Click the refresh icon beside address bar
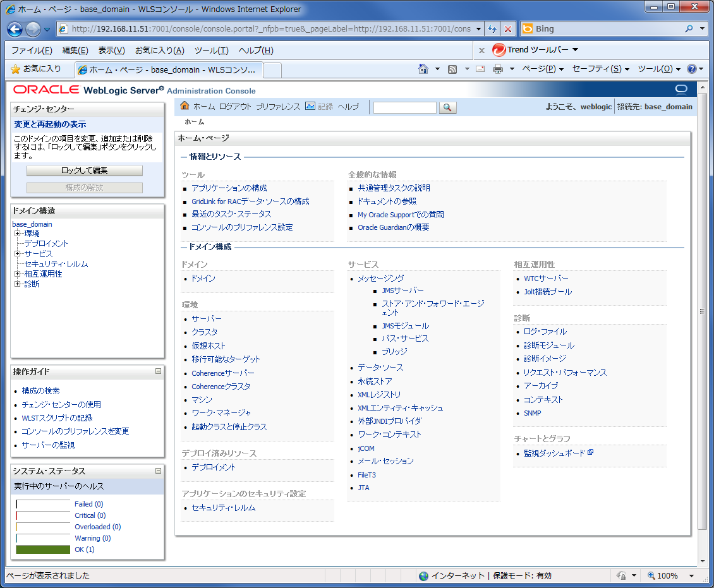The width and height of the screenshot is (714, 588). [492, 28]
